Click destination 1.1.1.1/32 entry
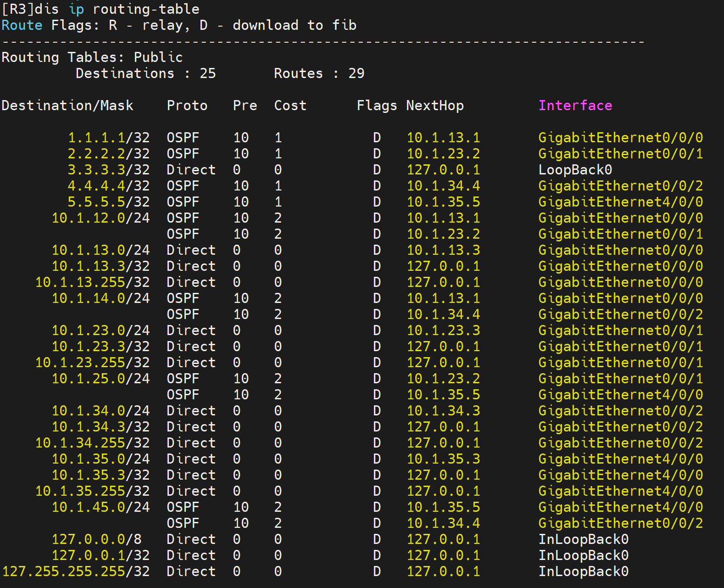Image resolution: width=724 pixels, height=588 pixels. click(x=109, y=138)
